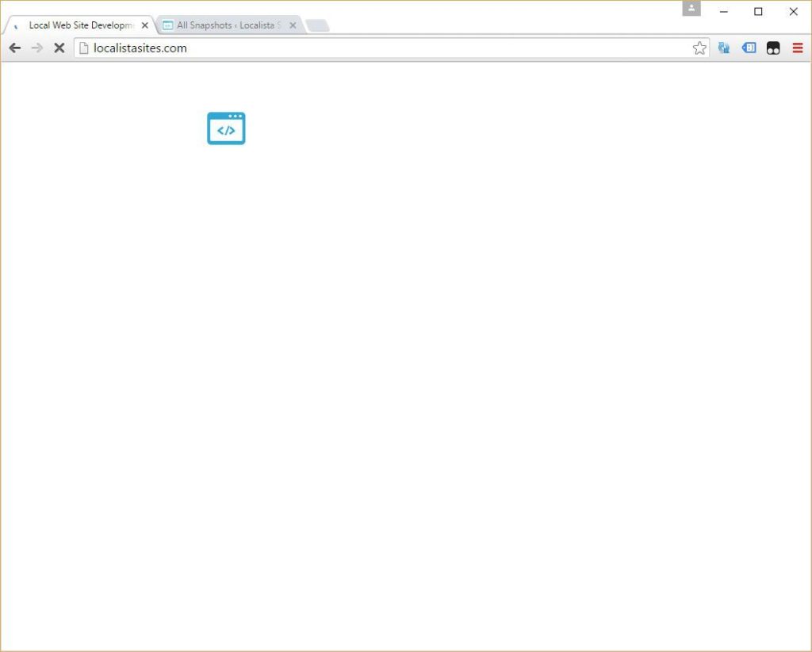Maximize the browser window
The image size is (812, 652).
pos(758,11)
